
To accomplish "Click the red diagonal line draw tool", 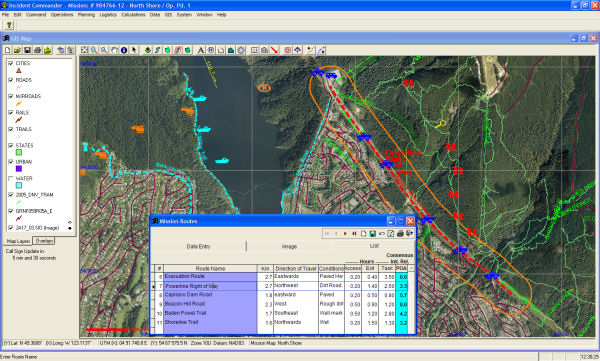I will point(274,50).
